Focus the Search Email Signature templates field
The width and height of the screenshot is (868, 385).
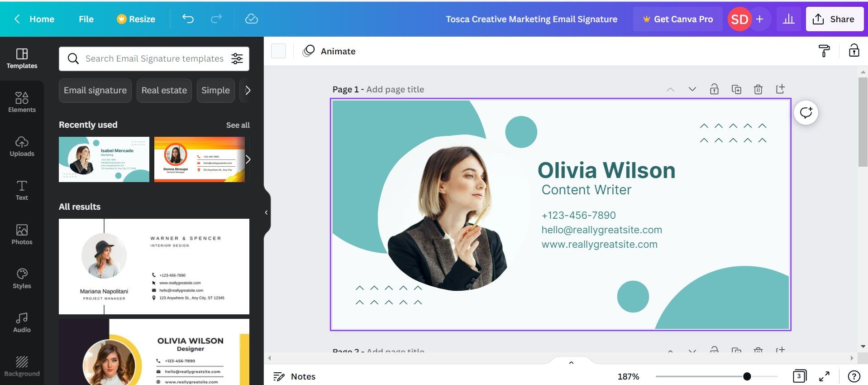154,58
